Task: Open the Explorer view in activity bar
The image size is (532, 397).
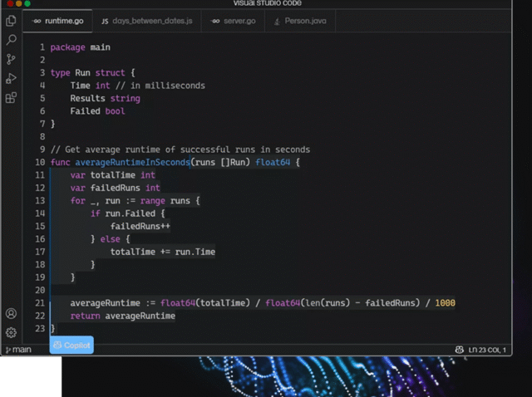Action: tap(11, 20)
